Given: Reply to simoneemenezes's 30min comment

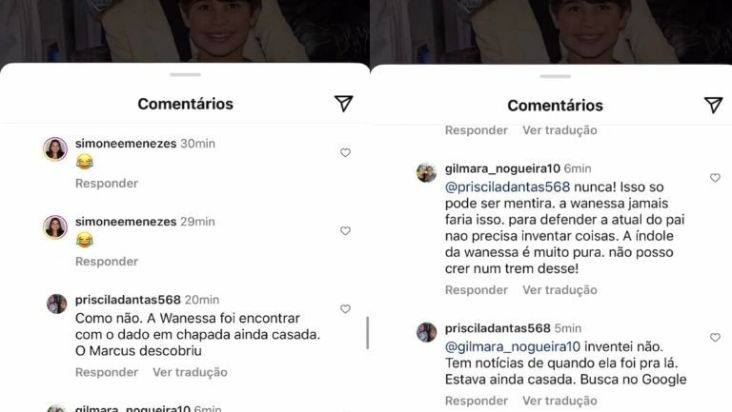Looking at the screenshot, I should pos(106,183).
